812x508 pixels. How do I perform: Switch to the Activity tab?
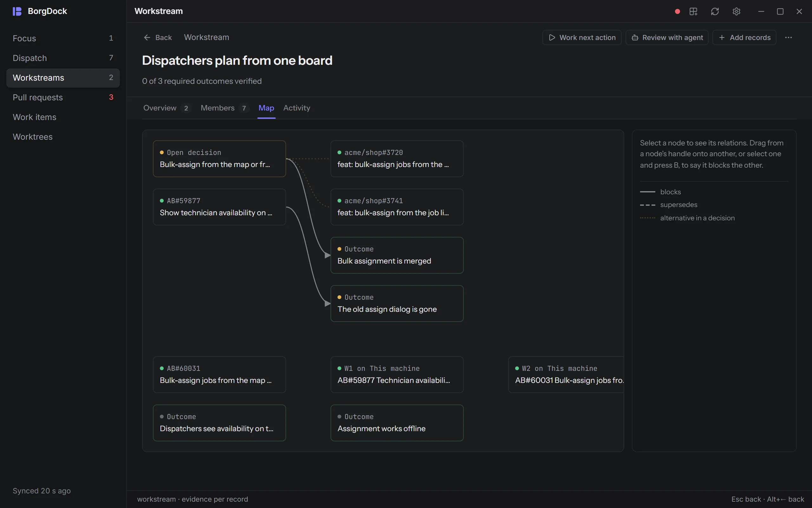(x=297, y=108)
